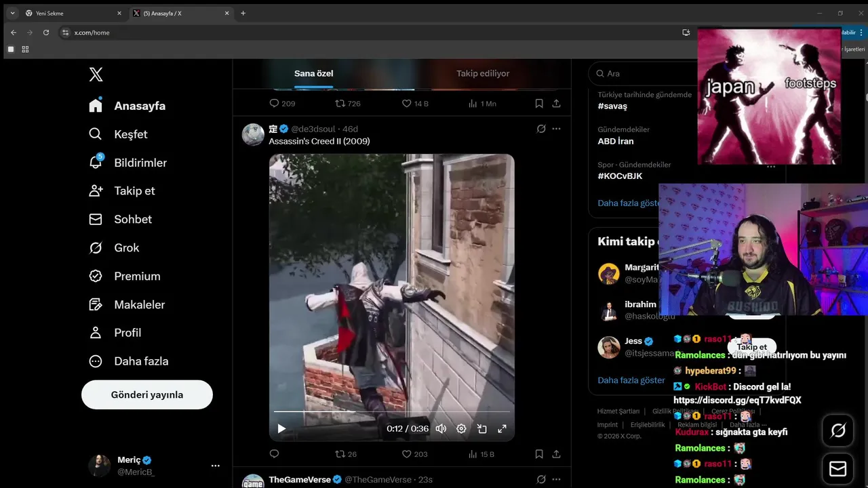Open Profil page
Image resolution: width=868 pixels, height=488 pixels.
pyautogui.click(x=115, y=333)
